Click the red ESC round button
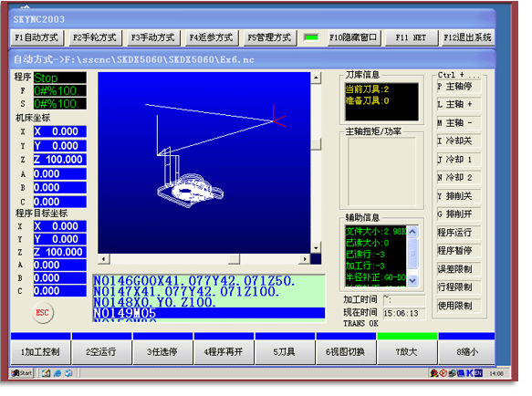Screen dimensions: 532x396 click(x=43, y=313)
